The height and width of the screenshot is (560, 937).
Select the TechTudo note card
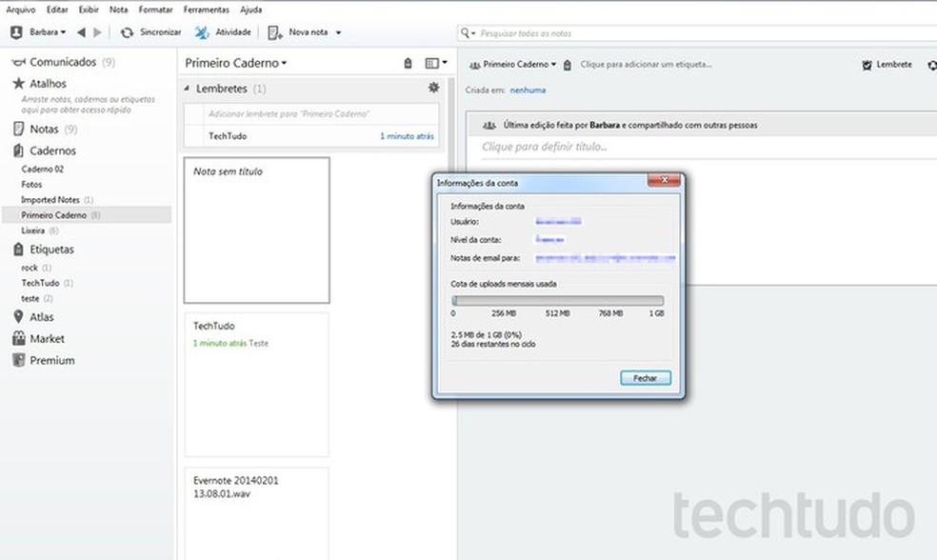tap(256, 385)
